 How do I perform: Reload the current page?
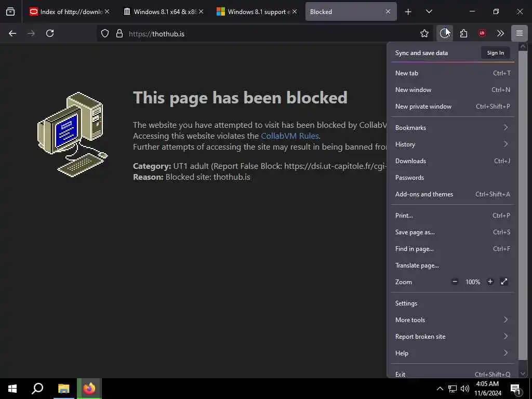pos(50,33)
